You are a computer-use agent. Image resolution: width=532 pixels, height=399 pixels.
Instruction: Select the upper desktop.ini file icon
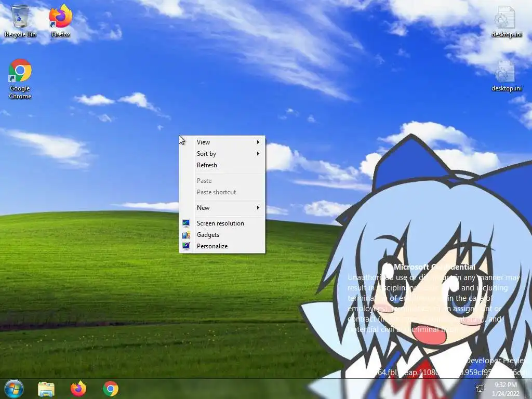tap(506, 21)
